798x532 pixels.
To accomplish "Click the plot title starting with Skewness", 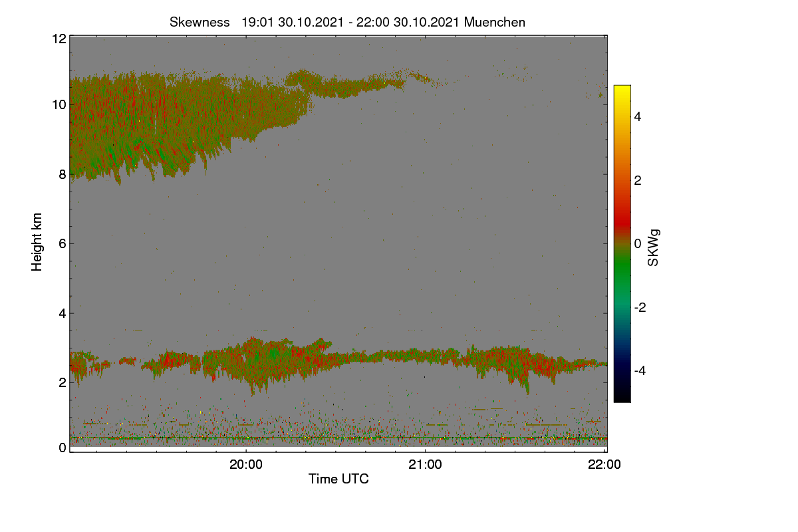I will coord(347,22).
